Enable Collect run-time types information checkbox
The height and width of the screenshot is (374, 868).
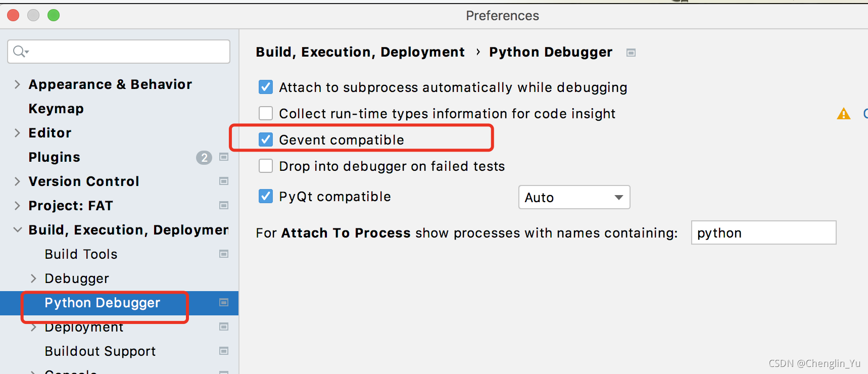coord(266,114)
